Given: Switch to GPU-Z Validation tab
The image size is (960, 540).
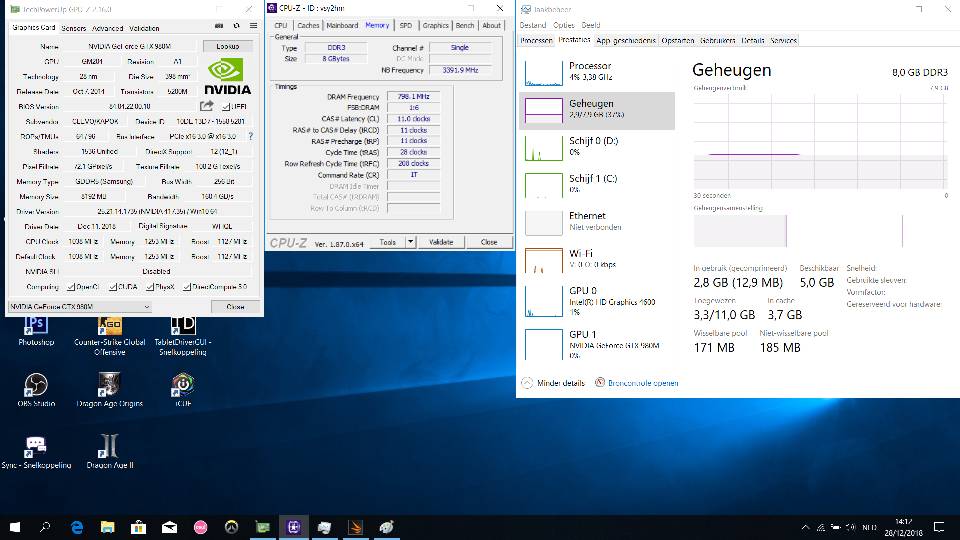Looking at the screenshot, I should tap(144, 28).
